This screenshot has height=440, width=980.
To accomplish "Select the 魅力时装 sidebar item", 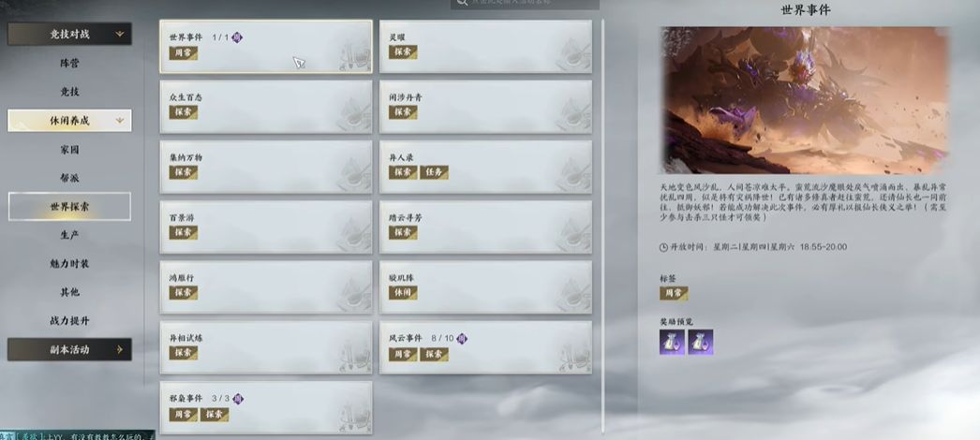I will pyautogui.click(x=69, y=264).
